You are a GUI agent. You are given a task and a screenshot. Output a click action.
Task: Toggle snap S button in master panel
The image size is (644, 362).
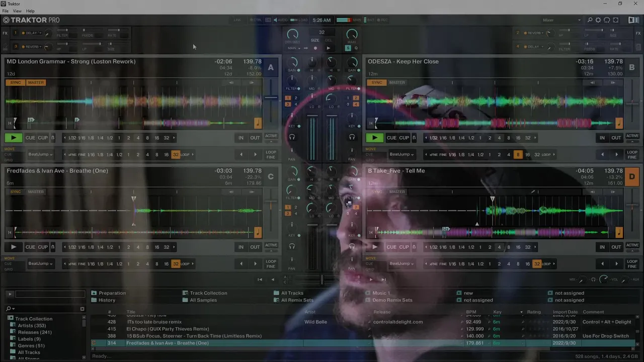pos(348,48)
